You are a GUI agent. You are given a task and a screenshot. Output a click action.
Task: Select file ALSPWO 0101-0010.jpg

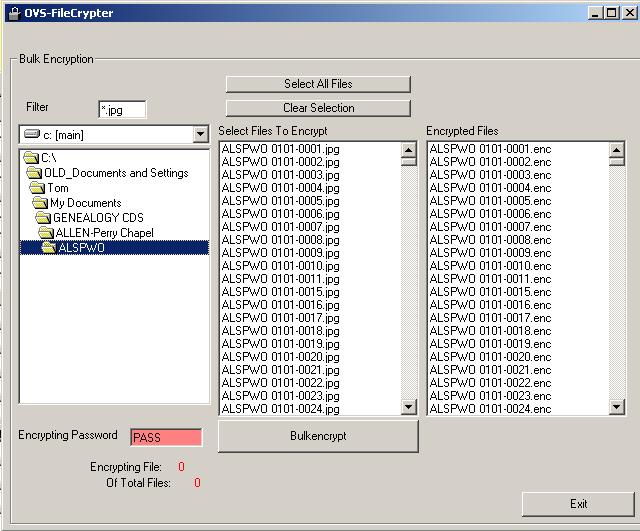pos(280,266)
